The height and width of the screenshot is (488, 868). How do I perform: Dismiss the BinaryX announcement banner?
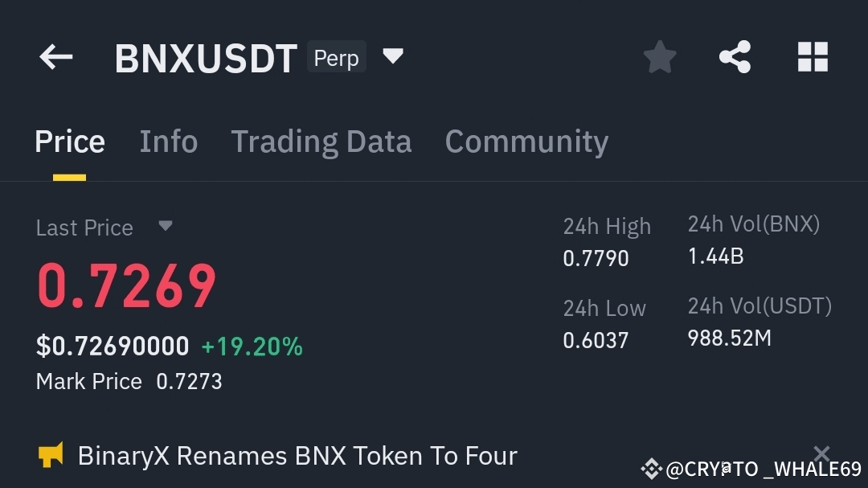click(821, 453)
